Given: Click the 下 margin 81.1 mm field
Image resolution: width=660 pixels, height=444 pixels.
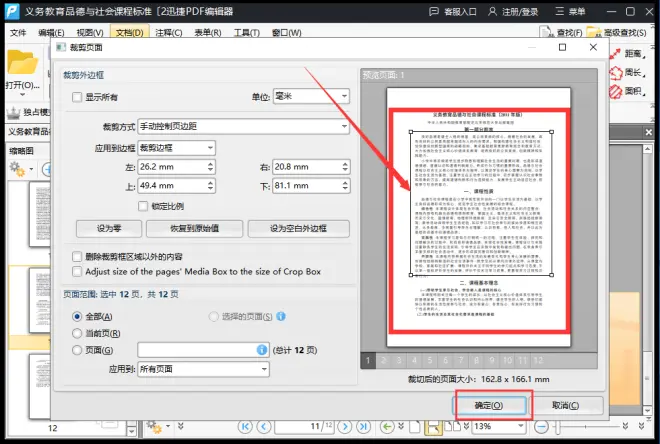Looking at the screenshot, I should (311, 186).
